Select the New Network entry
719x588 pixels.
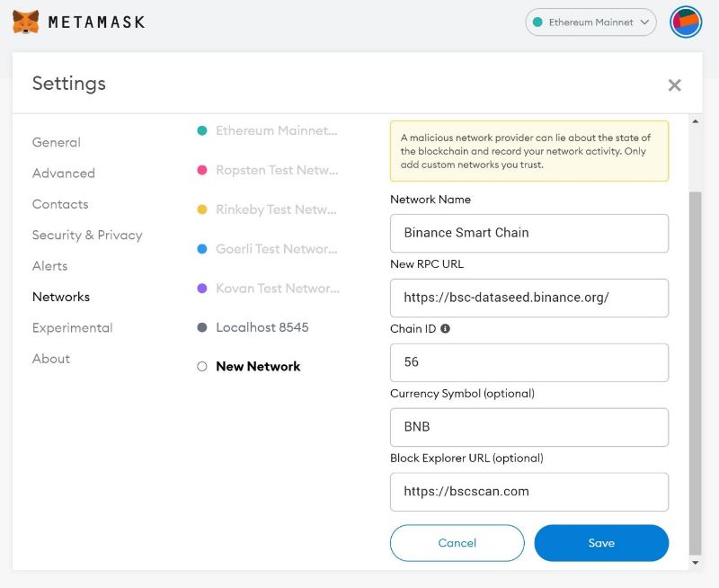coord(258,366)
